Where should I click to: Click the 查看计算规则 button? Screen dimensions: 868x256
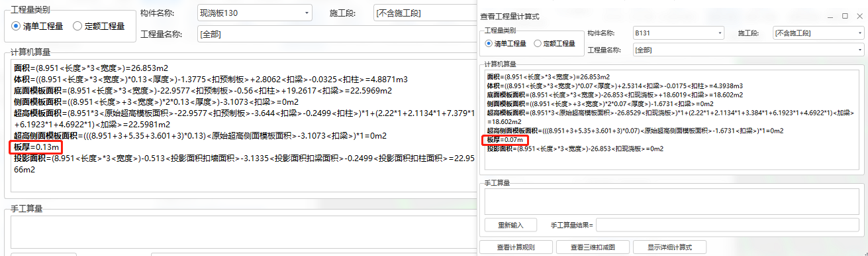coord(516,247)
